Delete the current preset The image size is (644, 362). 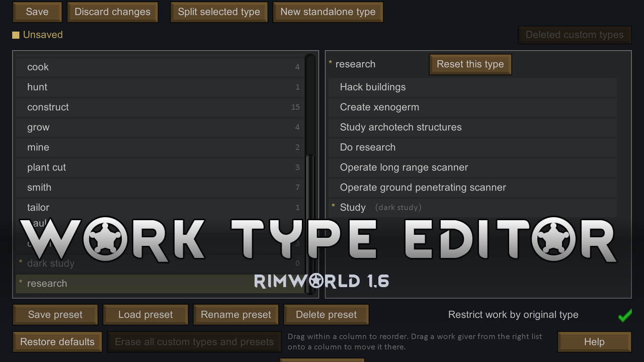327,315
